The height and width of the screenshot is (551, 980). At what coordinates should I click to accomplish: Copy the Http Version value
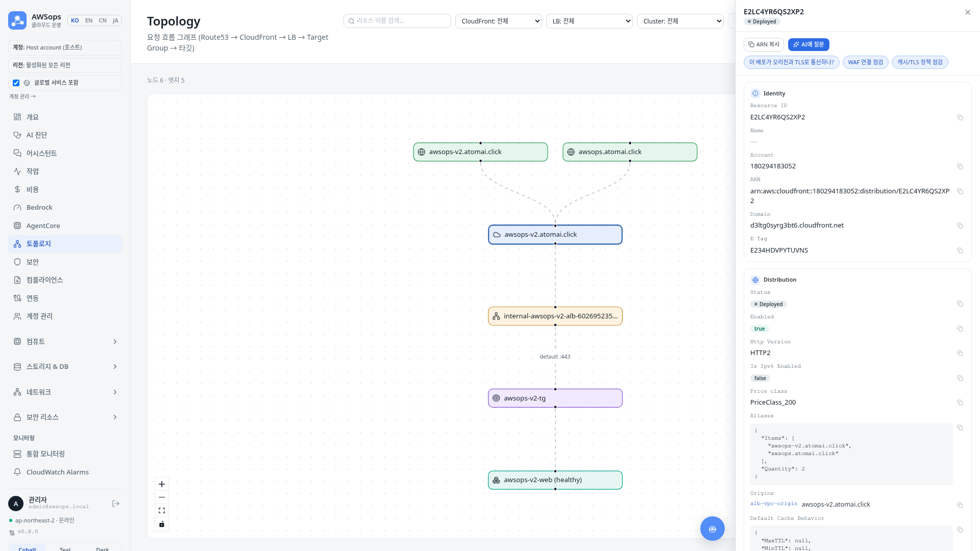[960, 353]
